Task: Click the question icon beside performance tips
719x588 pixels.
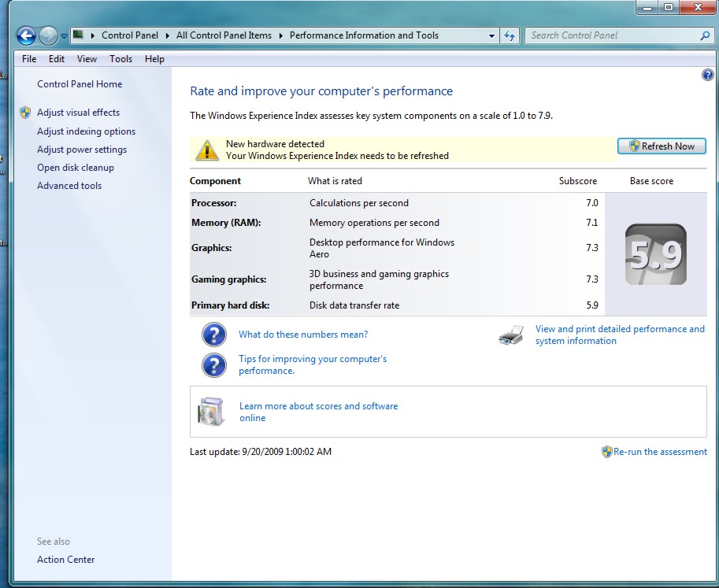Action: point(214,364)
